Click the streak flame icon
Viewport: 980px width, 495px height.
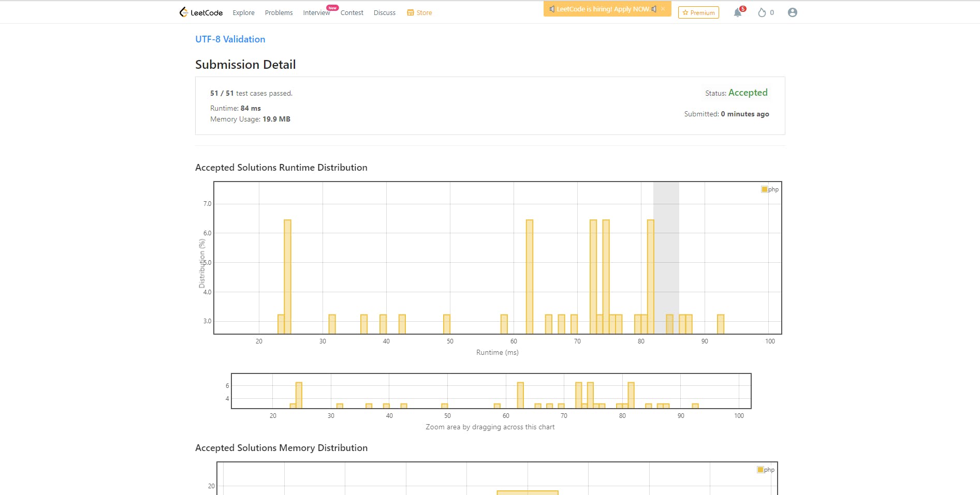click(x=762, y=12)
